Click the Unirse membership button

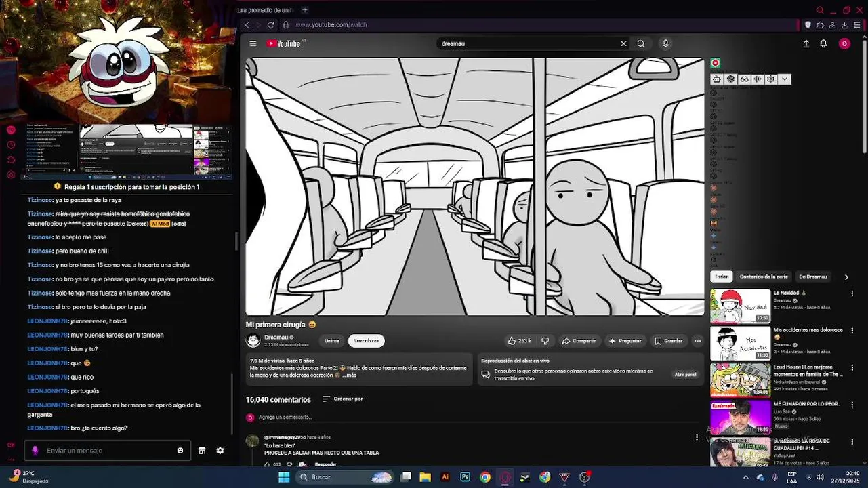(x=331, y=341)
